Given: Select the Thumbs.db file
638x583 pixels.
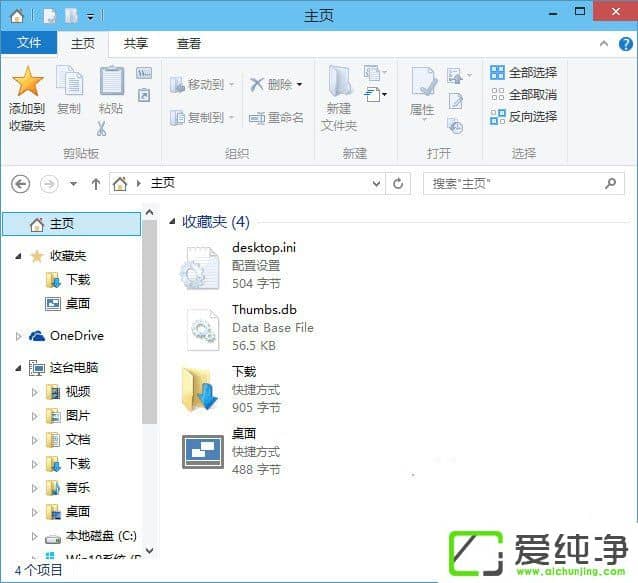Looking at the screenshot, I should tap(264, 310).
